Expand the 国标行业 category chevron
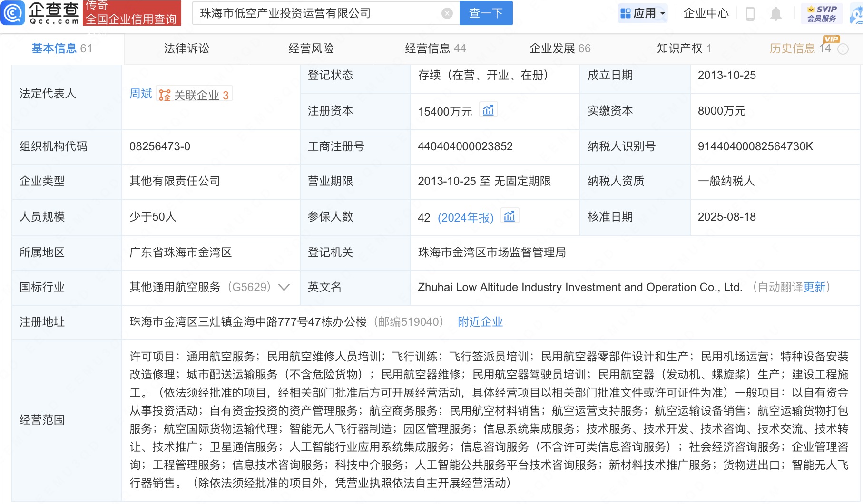This screenshot has height=504, width=863. click(x=284, y=287)
